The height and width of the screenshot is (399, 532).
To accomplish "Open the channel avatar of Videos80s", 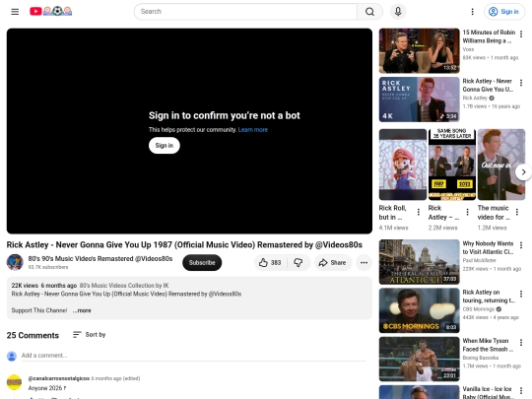I will click(x=15, y=262).
